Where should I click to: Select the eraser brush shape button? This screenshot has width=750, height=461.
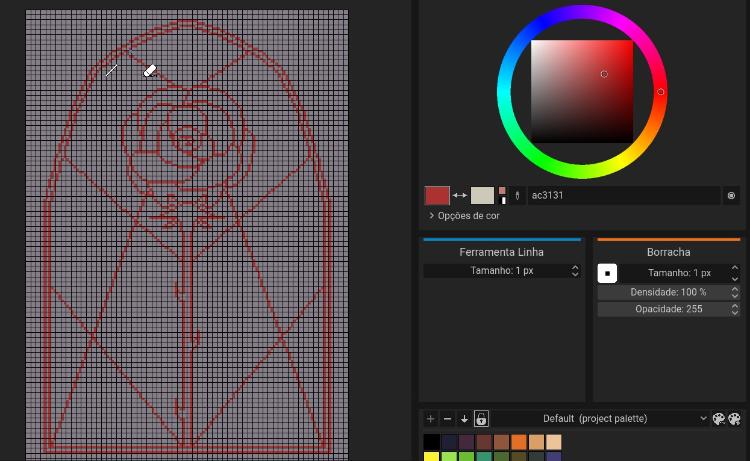point(608,273)
